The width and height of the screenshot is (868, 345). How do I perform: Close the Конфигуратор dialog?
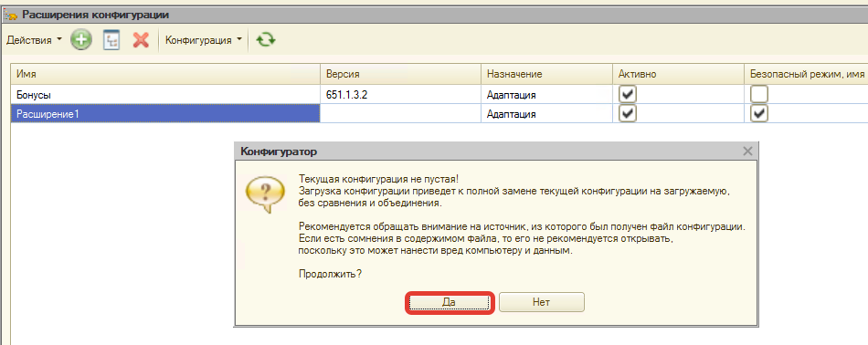point(747,151)
